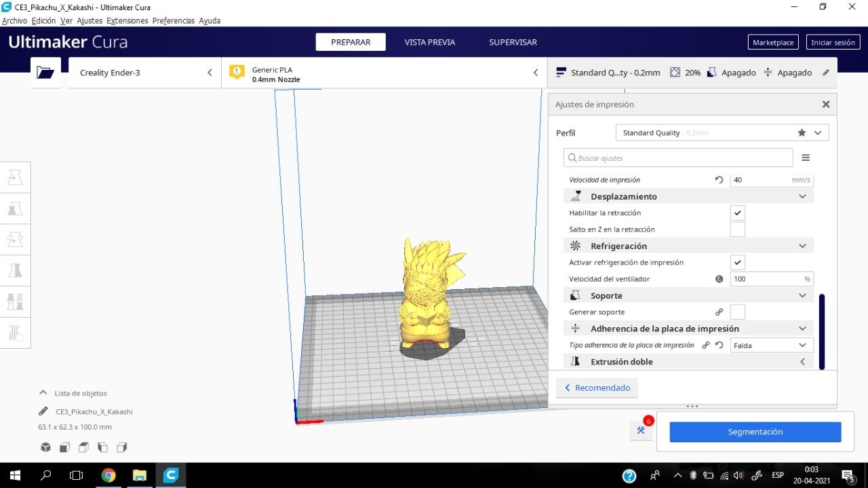Enable Salto en Z en la retracción
Image resolution: width=868 pixels, height=488 pixels.
point(738,229)
